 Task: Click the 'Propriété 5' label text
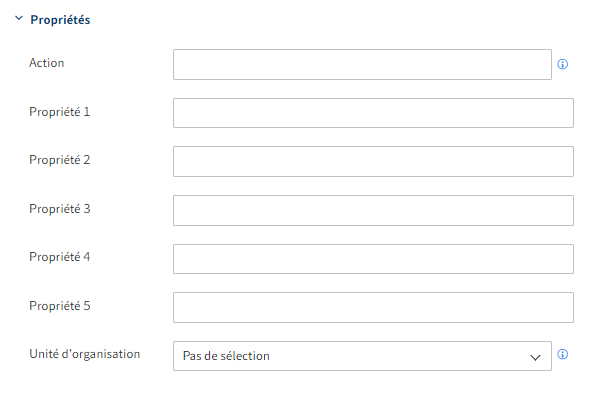[x=60, y=306]
